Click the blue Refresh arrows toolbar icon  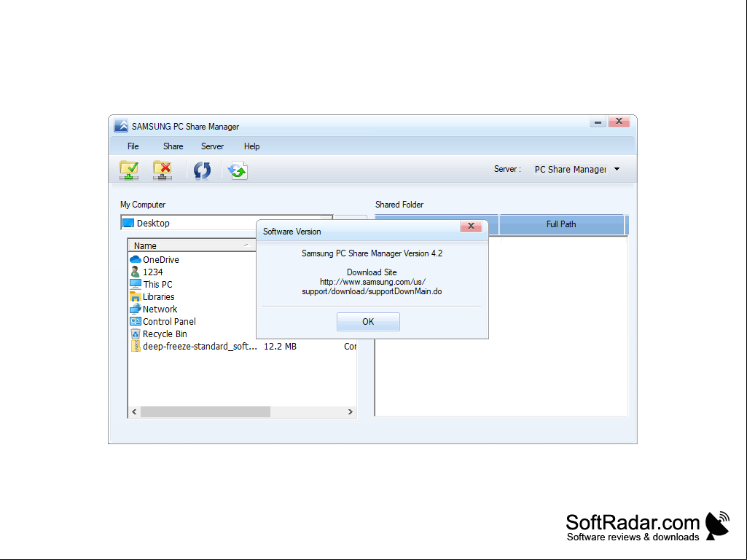(x=202, y=170)
